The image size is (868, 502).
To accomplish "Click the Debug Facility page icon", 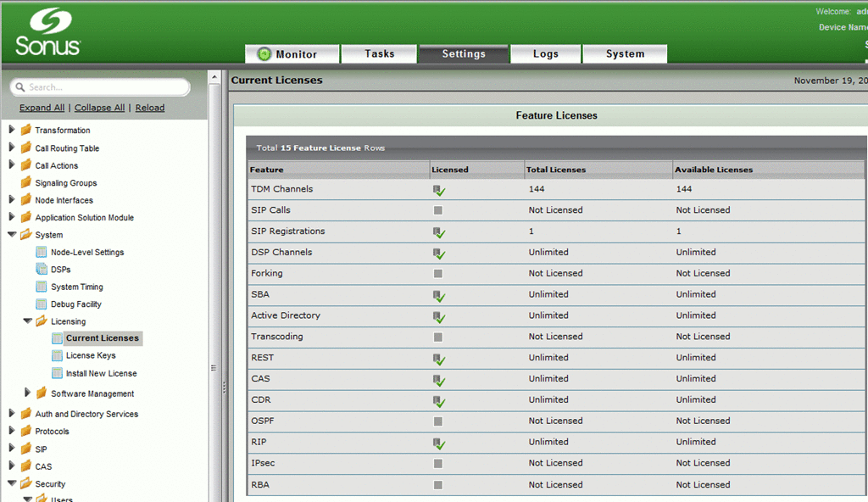I will point(42,304).
